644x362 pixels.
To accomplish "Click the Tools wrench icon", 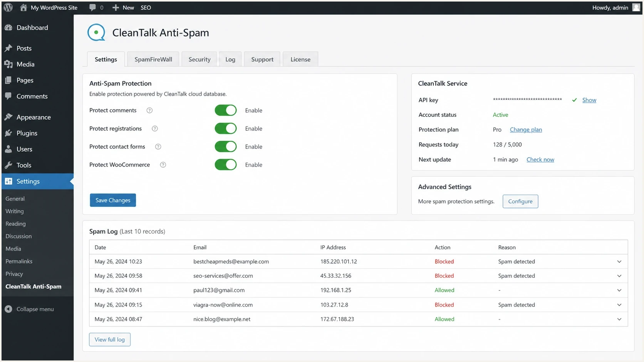I will point(8,165).
